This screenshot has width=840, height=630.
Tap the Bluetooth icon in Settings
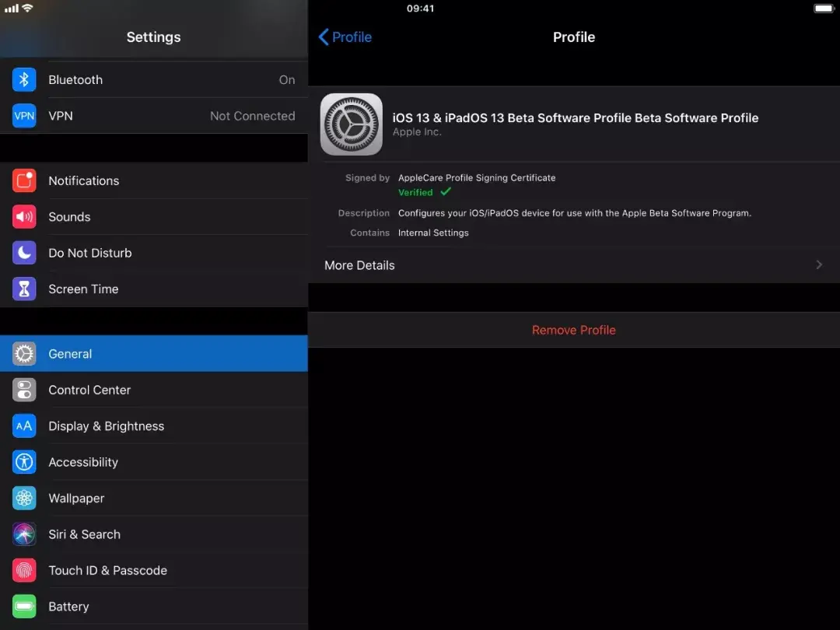(x=24, y=80)
